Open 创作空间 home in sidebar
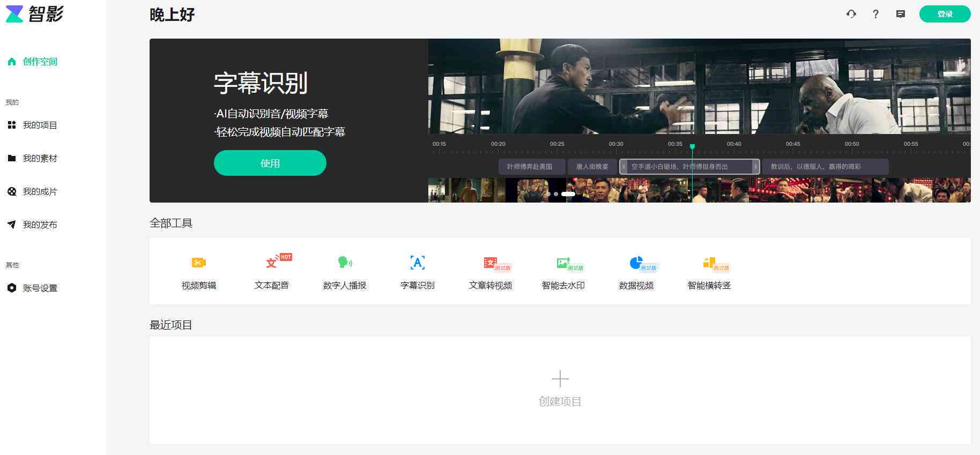Image resolution: width=980 pixels, height=455 pixels. (x=33, y=62)
